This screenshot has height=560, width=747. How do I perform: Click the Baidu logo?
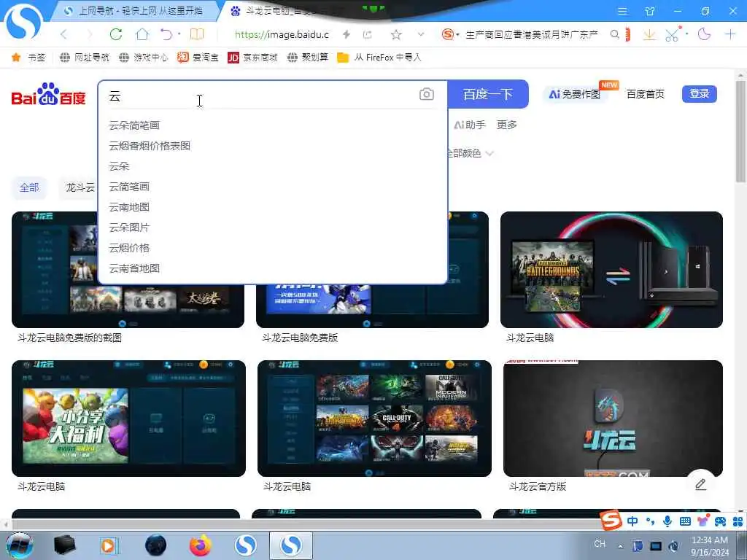tap(48, 94)
